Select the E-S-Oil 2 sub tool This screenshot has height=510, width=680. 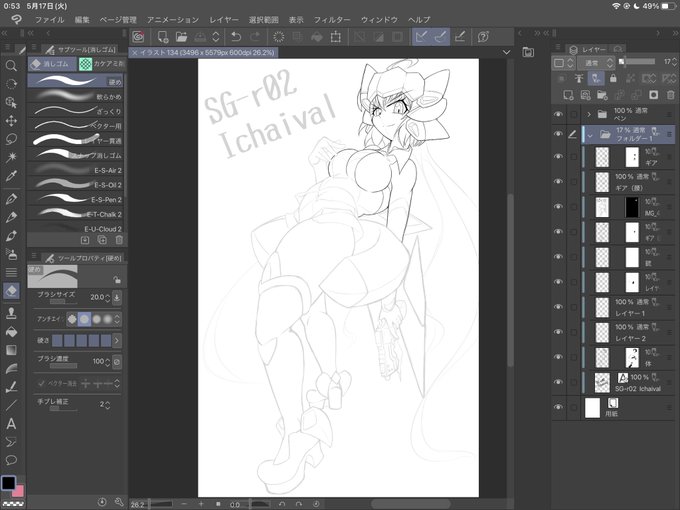pos(76,185)
